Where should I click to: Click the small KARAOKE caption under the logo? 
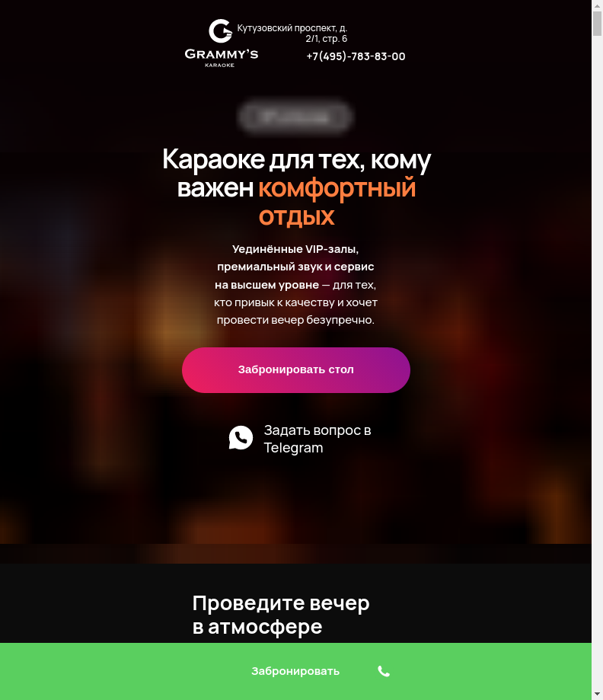click(x=219, y=66)
